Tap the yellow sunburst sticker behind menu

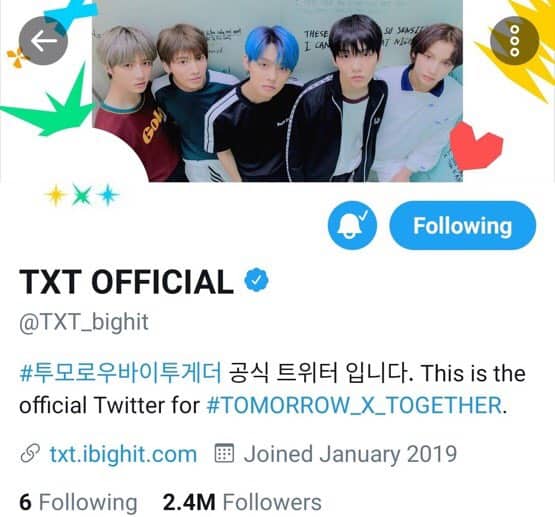520,50
